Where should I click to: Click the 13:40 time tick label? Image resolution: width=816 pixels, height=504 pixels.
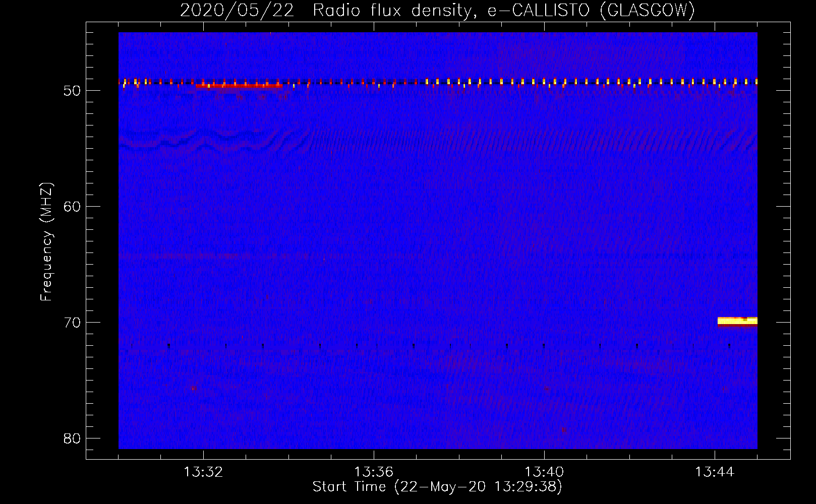(544, 472)
